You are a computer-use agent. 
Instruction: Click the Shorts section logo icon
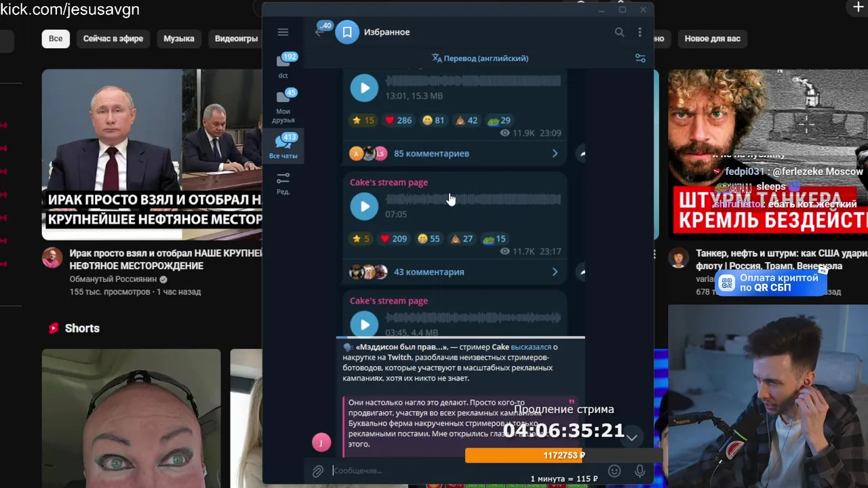coord(54,328)
